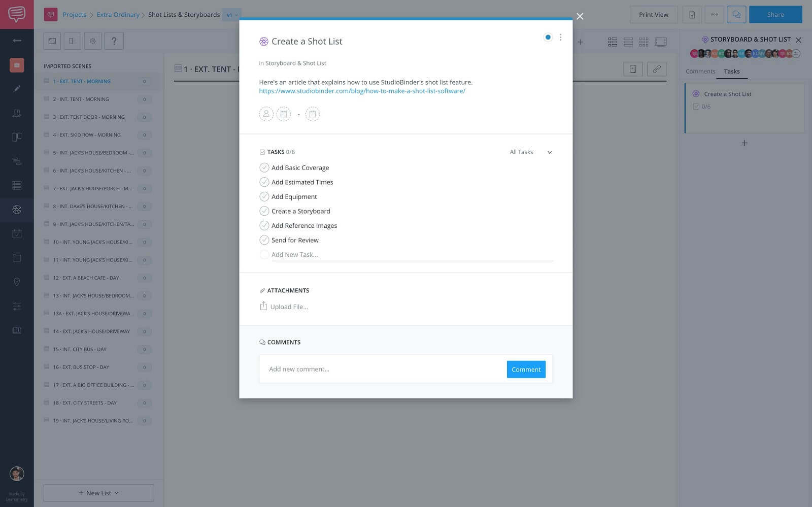
Task: Select scene 15 INT. CITY BUS - DAY
Action: coord(97,349)
